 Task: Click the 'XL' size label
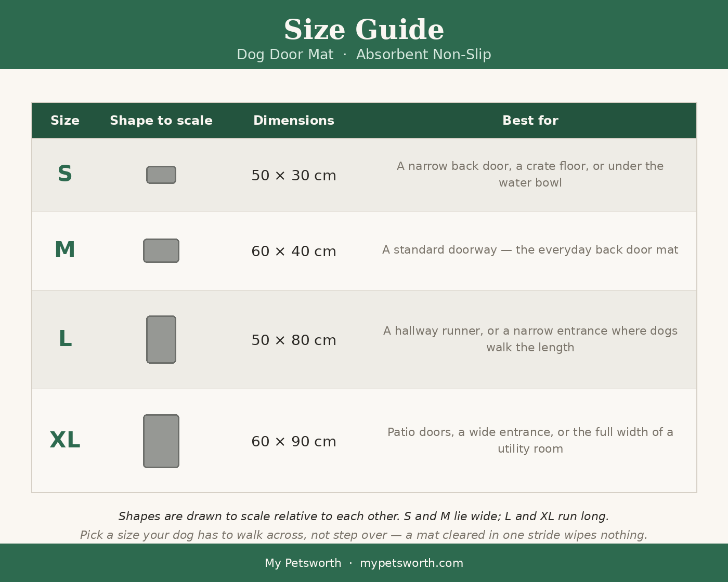65,441
